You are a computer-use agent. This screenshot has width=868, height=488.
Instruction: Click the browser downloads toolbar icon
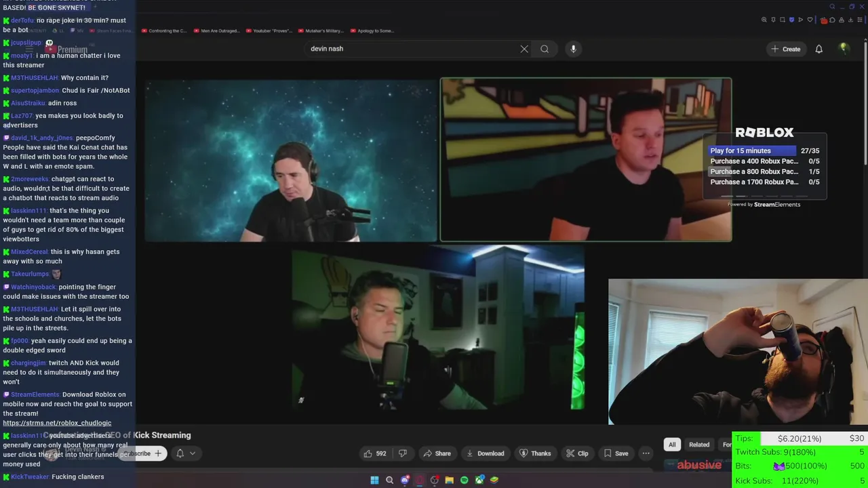tap(850, 20)
